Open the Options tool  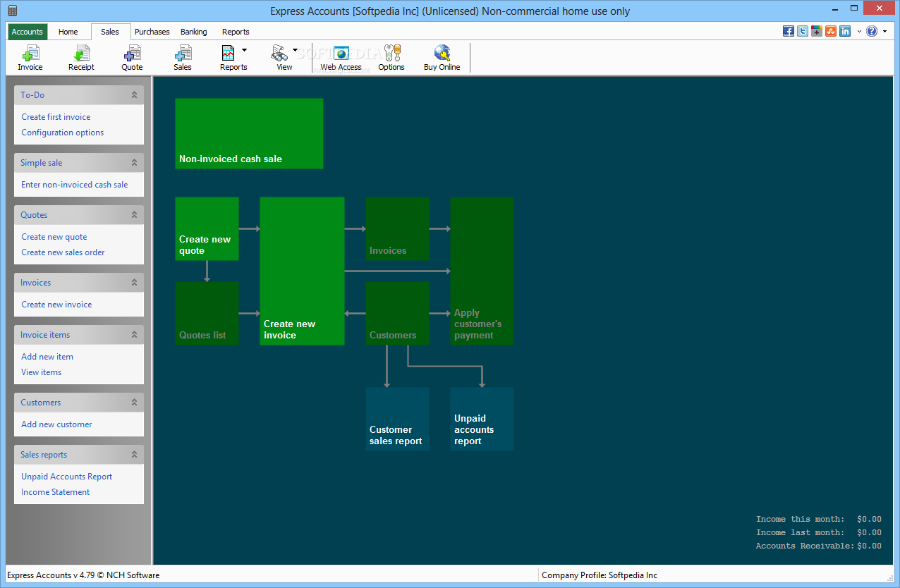coord(391,58)
